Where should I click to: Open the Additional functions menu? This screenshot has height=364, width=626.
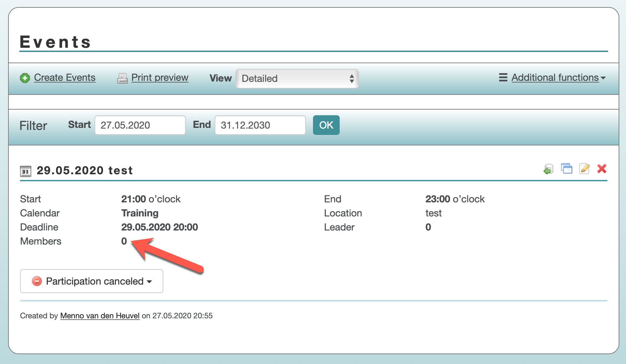point(555,78)
